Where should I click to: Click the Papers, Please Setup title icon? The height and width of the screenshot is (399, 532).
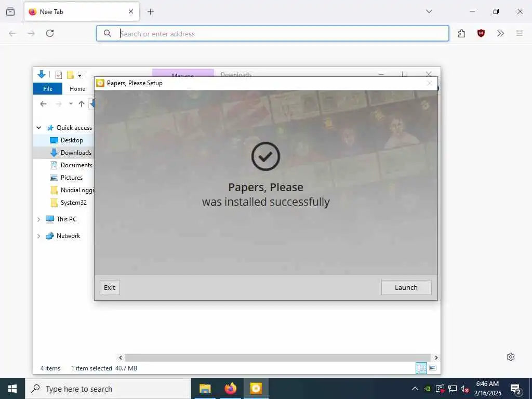(x=100, y=83)
